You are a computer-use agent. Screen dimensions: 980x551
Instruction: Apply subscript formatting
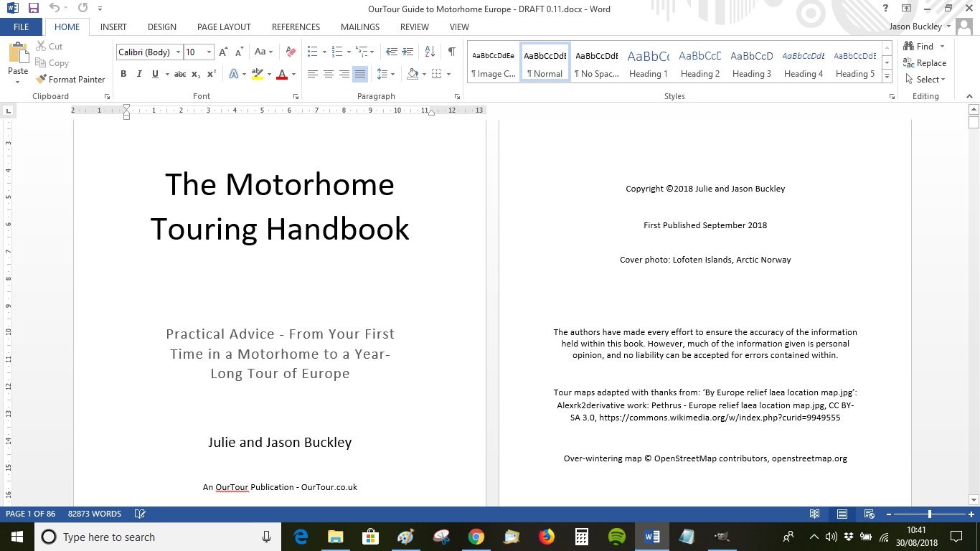[x=195, y=74]
